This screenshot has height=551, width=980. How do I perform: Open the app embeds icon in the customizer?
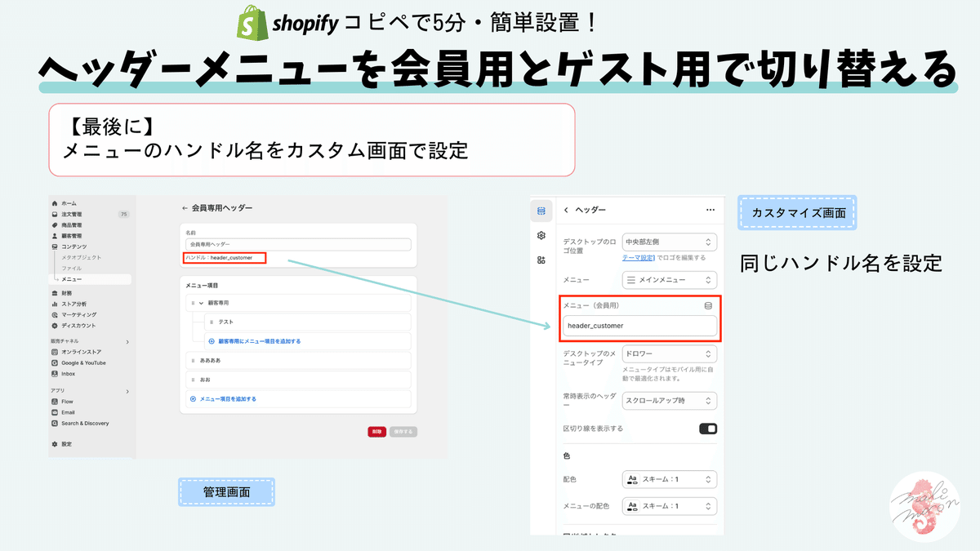[541, 260]
